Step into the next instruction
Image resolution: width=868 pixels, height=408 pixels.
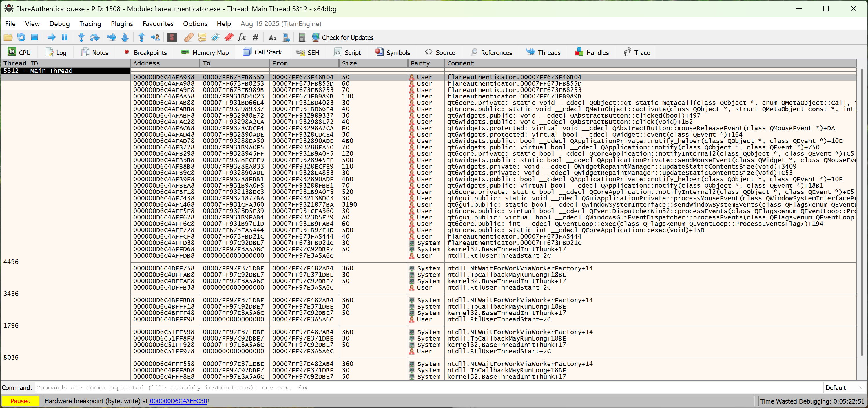click(x=81, y=37)
